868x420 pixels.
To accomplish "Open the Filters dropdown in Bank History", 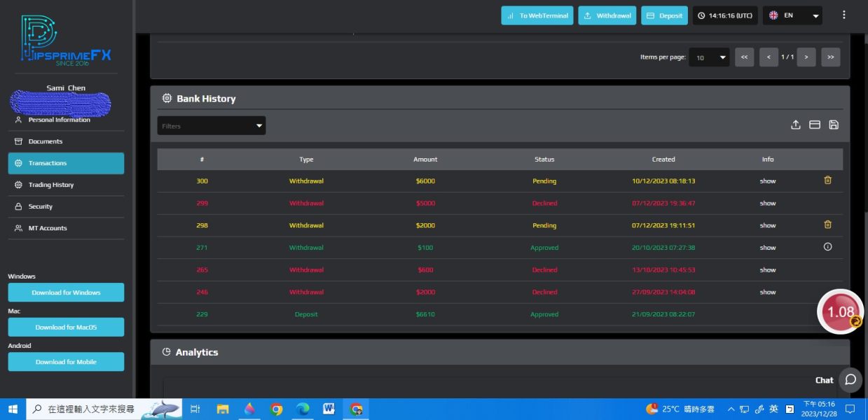I will point(211,126).
